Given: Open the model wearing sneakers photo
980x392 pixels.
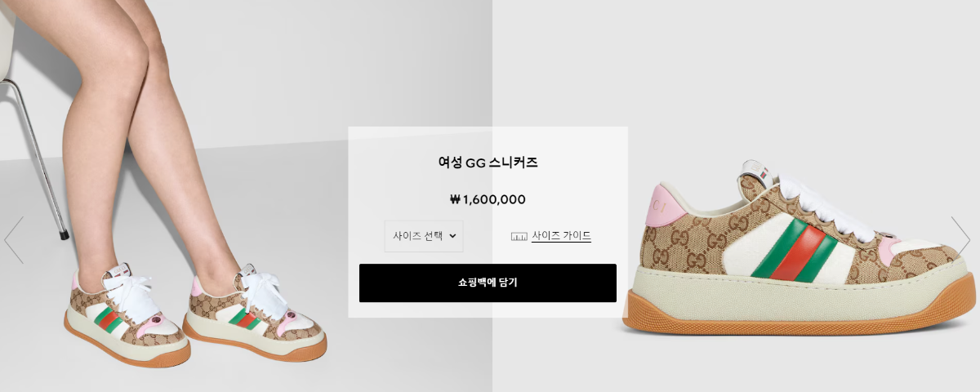Looking at the screenshot, I should pos(245,196).
